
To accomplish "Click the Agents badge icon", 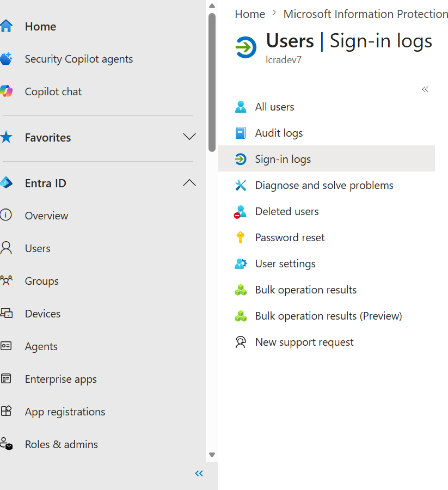I will tap(6, 346).
